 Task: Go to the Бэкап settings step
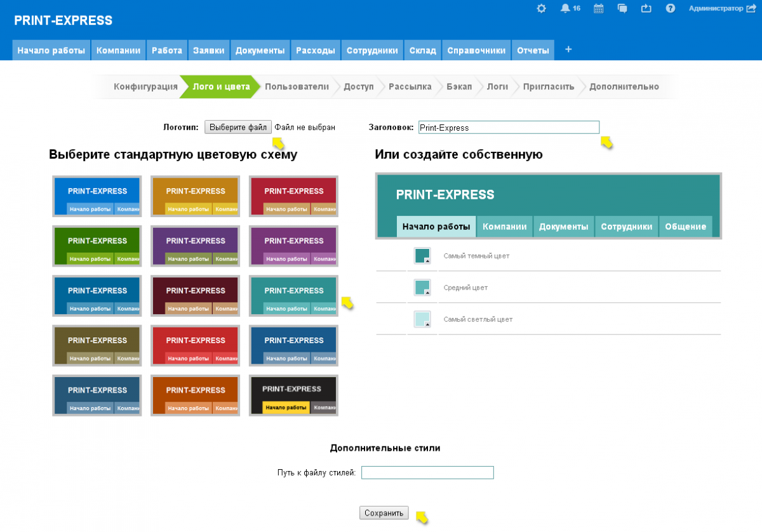458,86
